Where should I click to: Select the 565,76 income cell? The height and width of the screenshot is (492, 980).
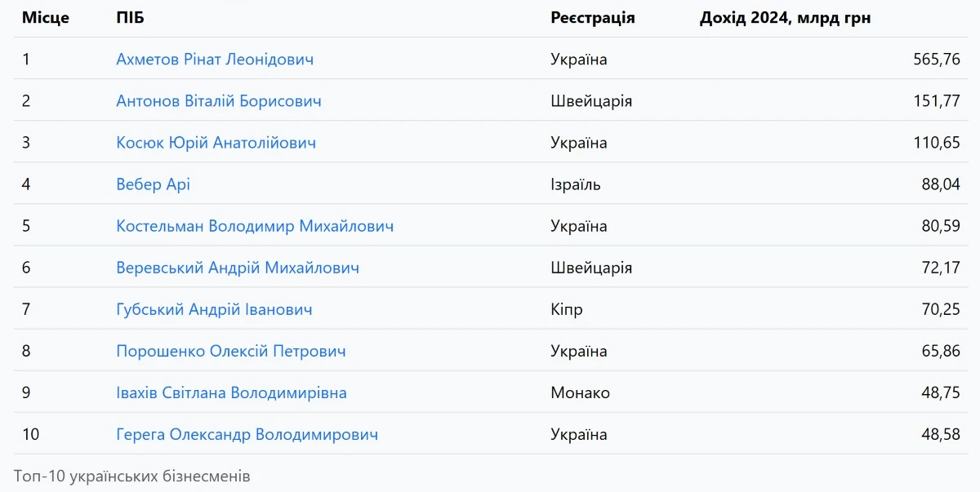click(937, 60)
